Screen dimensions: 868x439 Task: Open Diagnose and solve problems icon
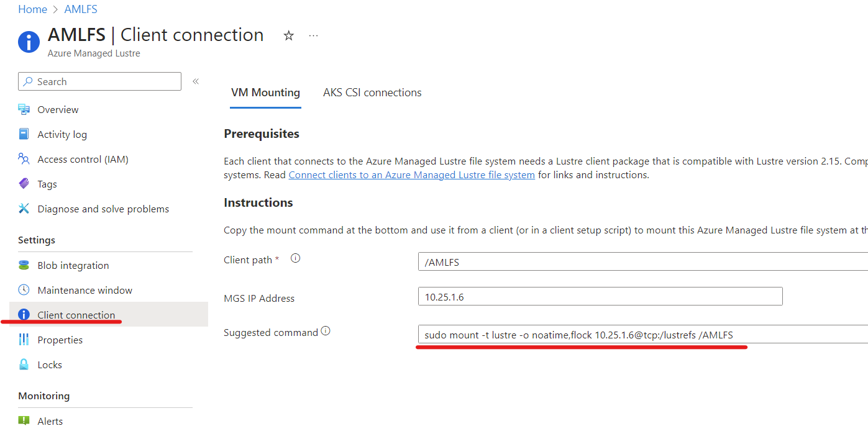[x=24, y=209]
